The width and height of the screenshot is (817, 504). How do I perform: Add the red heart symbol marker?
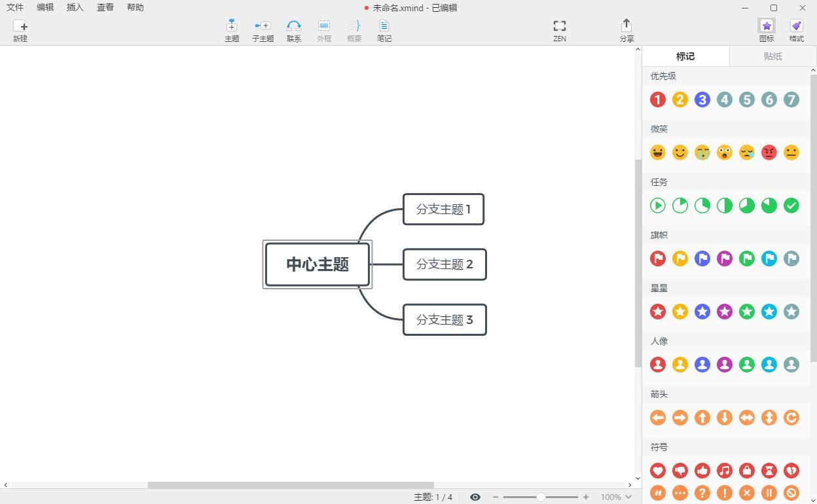(x=658, y=471)
